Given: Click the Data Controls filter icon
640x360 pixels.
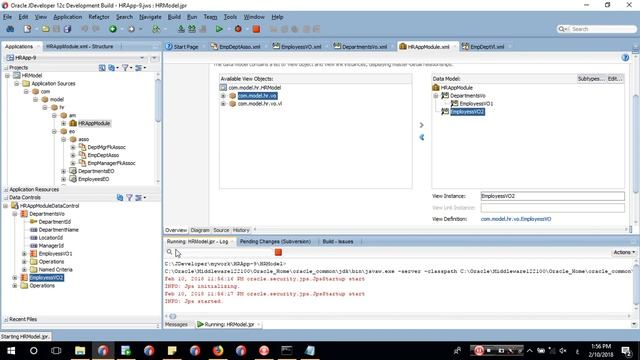Looking at the screenshot, I should (129, 198).
